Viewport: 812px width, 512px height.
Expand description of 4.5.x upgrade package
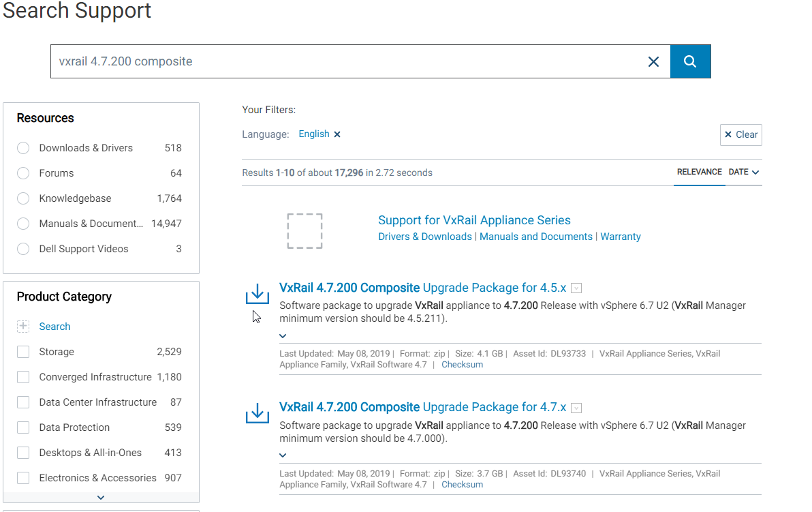[283, 336]
